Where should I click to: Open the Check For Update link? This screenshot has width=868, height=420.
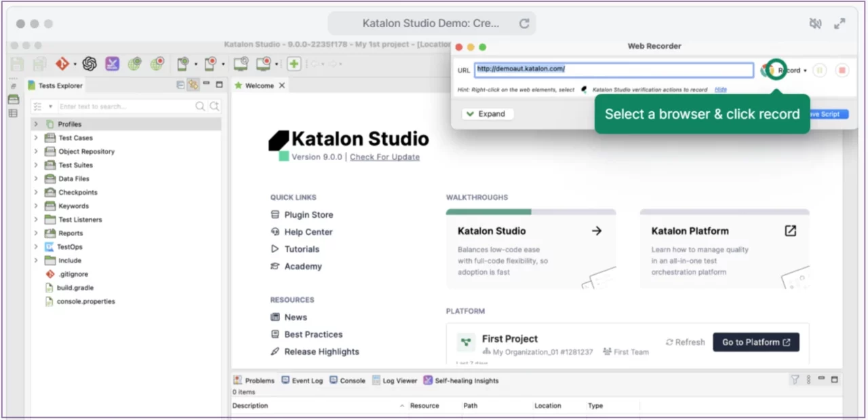coord(384,157)
